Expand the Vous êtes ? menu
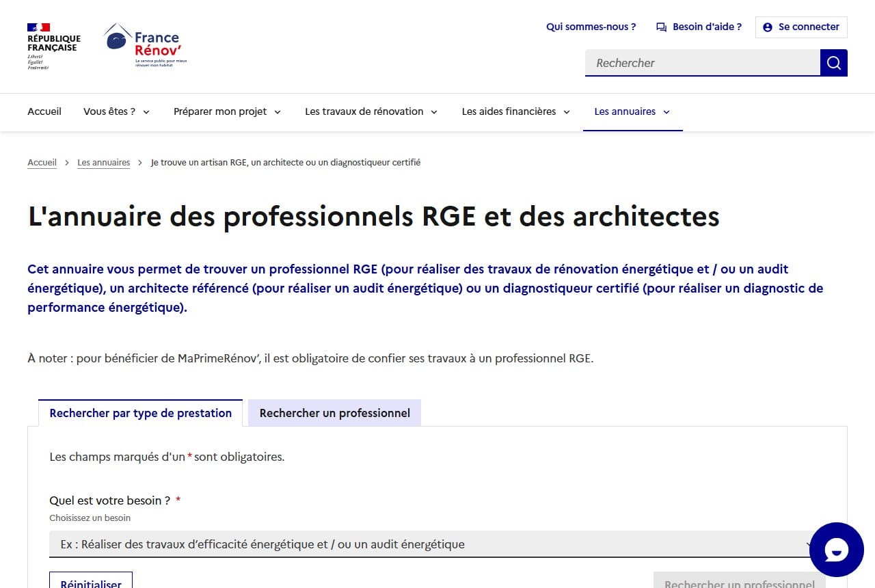 pos(117,111)
